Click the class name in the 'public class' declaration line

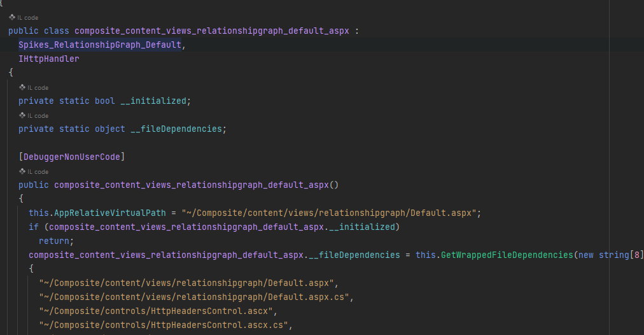tap(212, 31)
